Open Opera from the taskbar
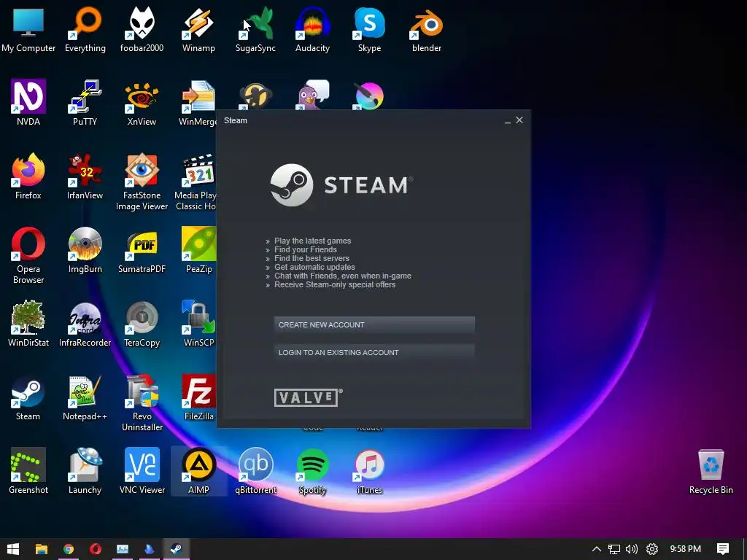The image size is (747, 560). 96,549
